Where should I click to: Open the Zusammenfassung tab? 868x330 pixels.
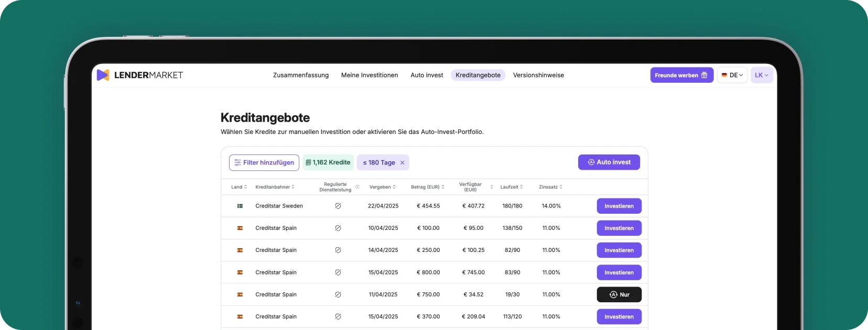pyautogui.click(x=301, y=75)
